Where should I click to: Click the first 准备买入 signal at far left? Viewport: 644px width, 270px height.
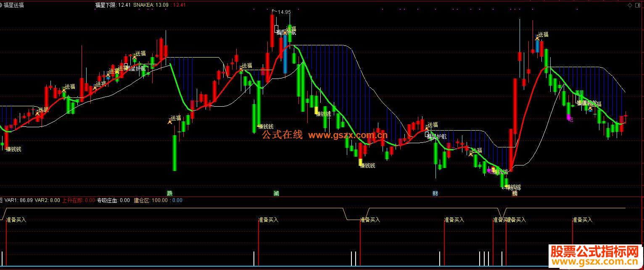tap(16, 220)
